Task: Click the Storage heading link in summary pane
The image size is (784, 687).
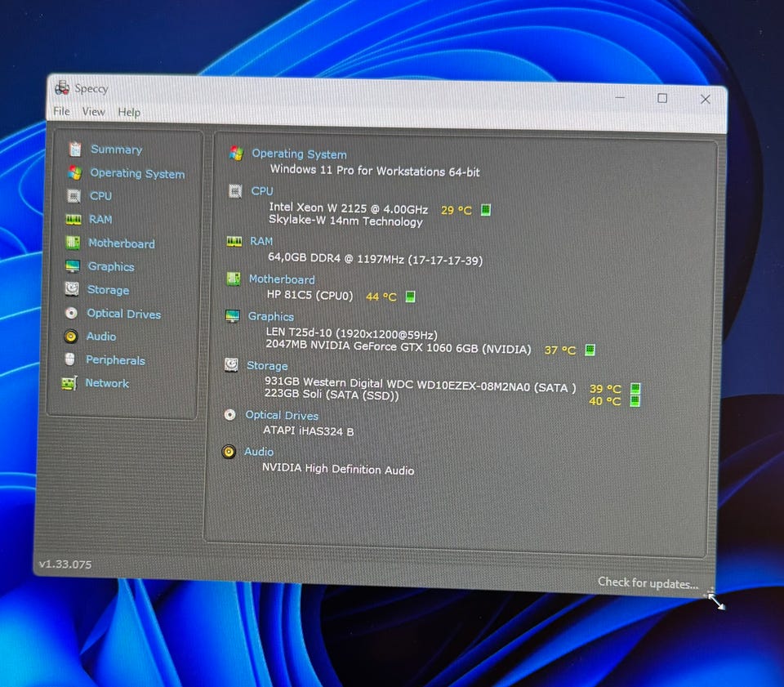Action: [267, 365]
